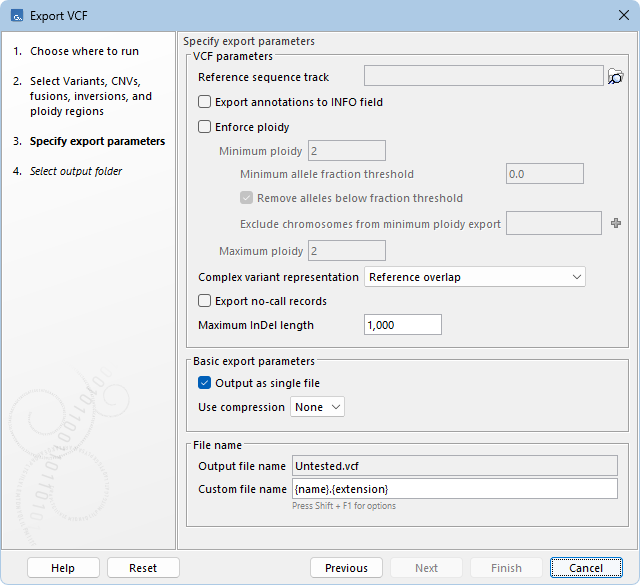Click the Previous button

[x=346, y=568]
